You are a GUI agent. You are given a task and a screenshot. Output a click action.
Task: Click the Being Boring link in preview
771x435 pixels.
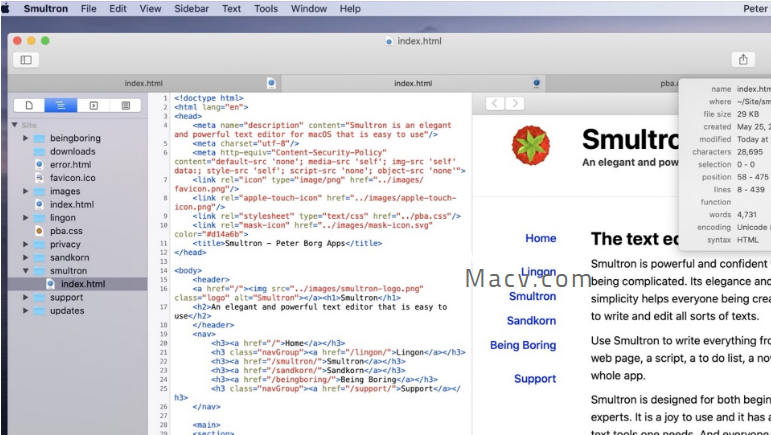coord(523,345)
